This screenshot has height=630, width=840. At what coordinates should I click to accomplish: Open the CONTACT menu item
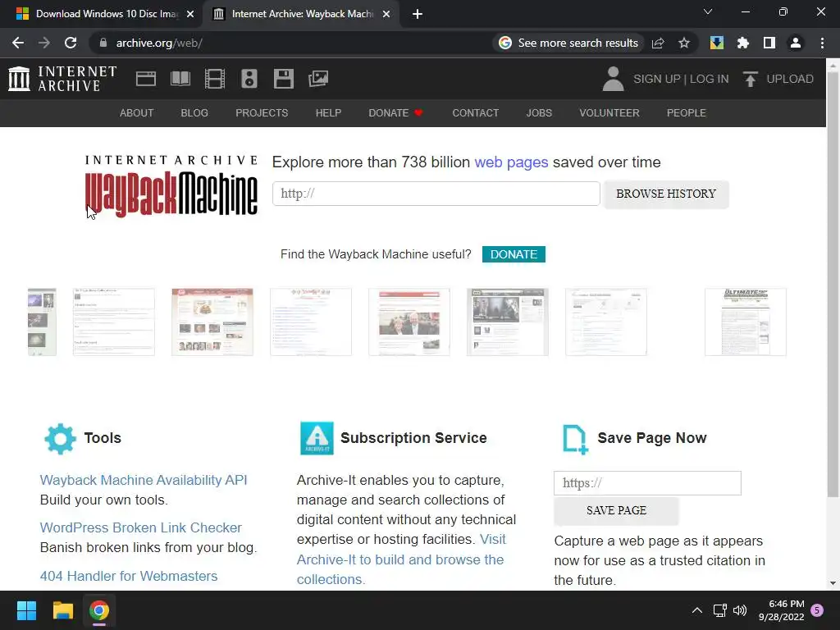click(475, 113)
